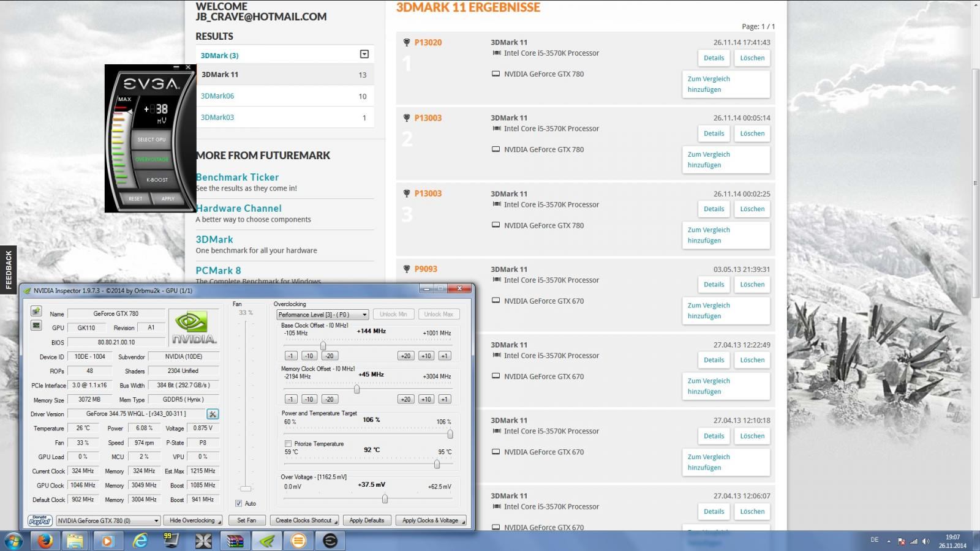Open the P13020 score result
The image size is (980, 551).
click(x=428, y=42)
